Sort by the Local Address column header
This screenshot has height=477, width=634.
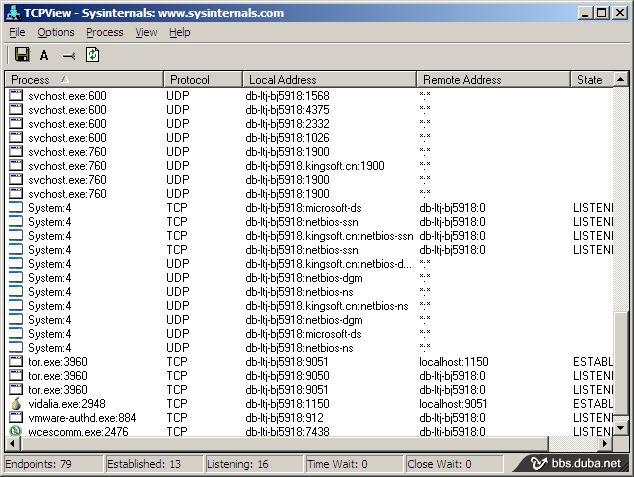[x=329, y=79]
